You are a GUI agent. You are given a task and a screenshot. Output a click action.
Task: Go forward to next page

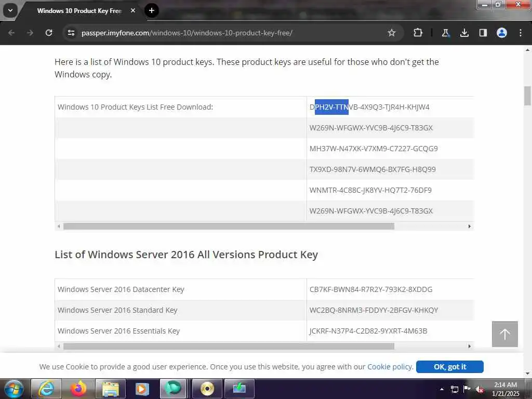pyautogui.click(x=30, y=33)
